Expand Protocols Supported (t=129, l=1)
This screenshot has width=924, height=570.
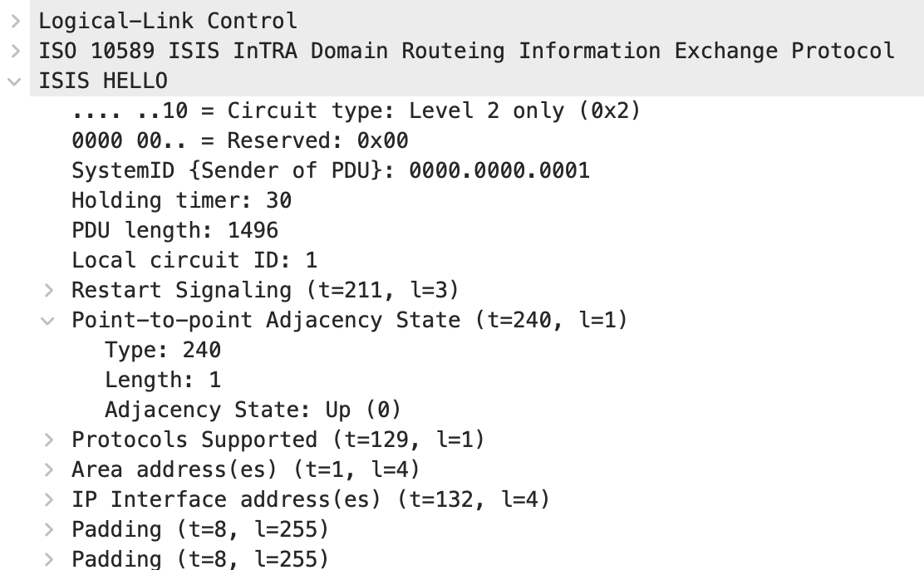click(x=50, y=440)
